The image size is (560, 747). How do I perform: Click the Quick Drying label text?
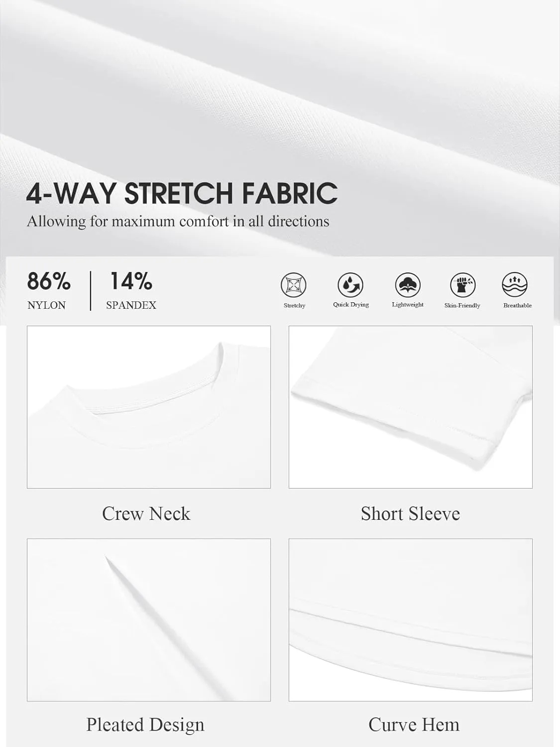pyautogui.click(x=351, y=305)
